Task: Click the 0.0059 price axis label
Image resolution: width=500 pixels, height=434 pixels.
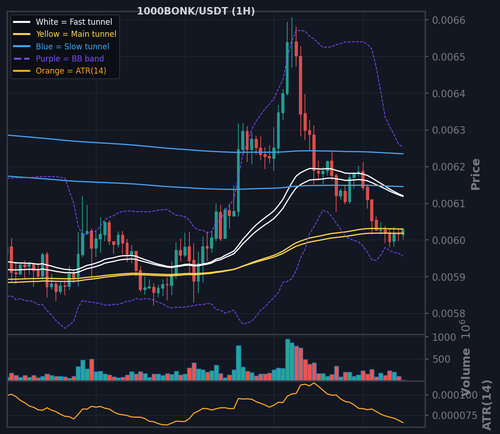Action: coord(449,277)
